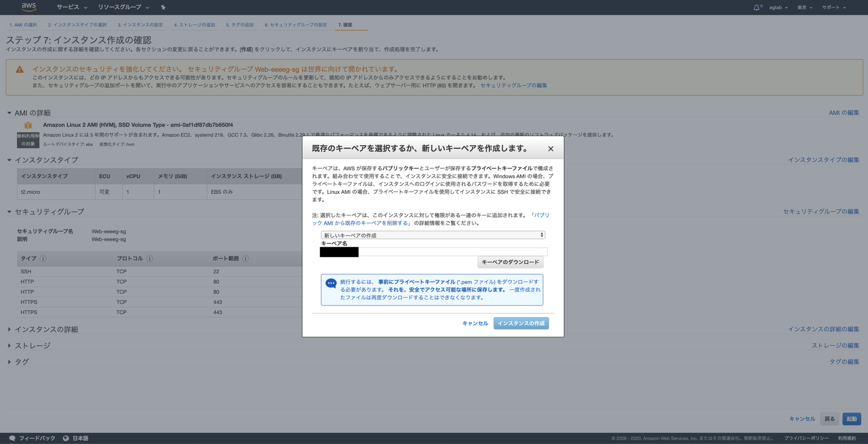Click the ストレージの編集 link
868x444 pixels.
pos(835,346)
